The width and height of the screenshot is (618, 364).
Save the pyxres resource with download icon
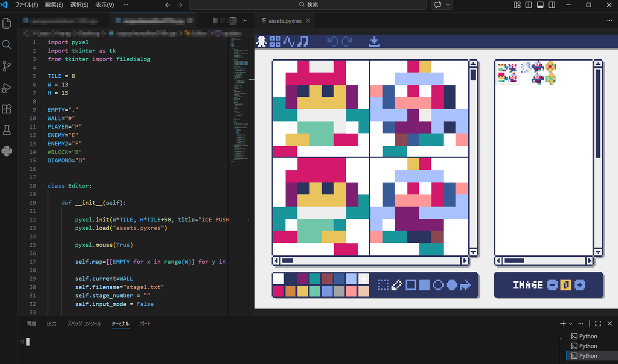[x=374, y=41]
